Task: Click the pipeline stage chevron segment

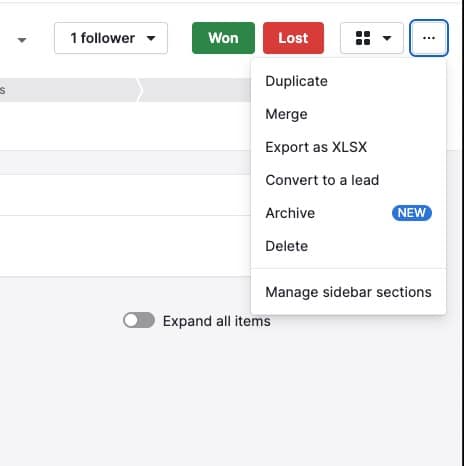Action: [70, 90]
